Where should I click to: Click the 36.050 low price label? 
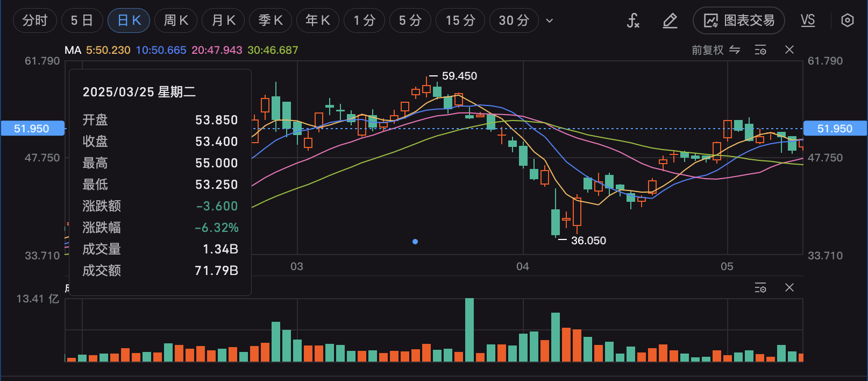588,241
